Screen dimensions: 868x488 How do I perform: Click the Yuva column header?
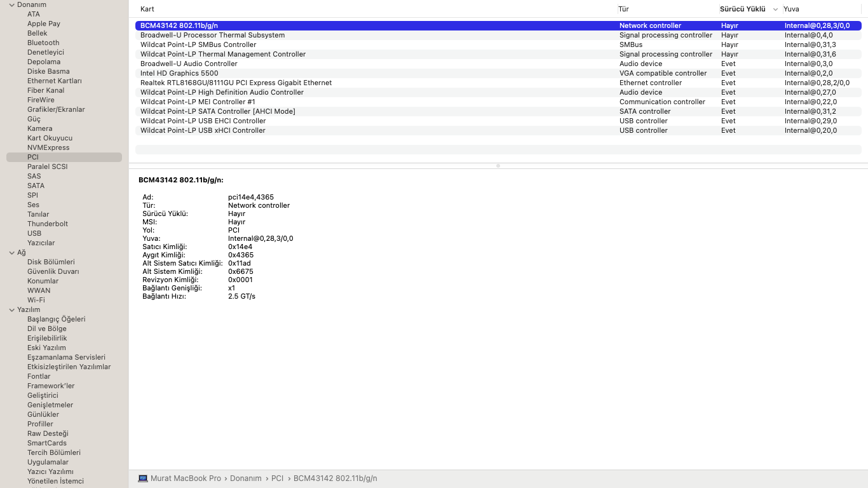[x=791, y=10]
